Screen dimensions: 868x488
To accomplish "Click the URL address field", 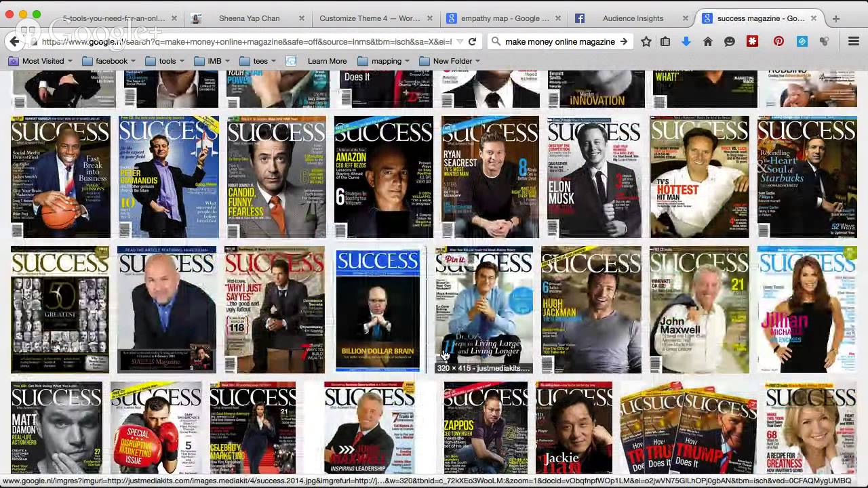I will pyautogui.click(x=245, y=41).
